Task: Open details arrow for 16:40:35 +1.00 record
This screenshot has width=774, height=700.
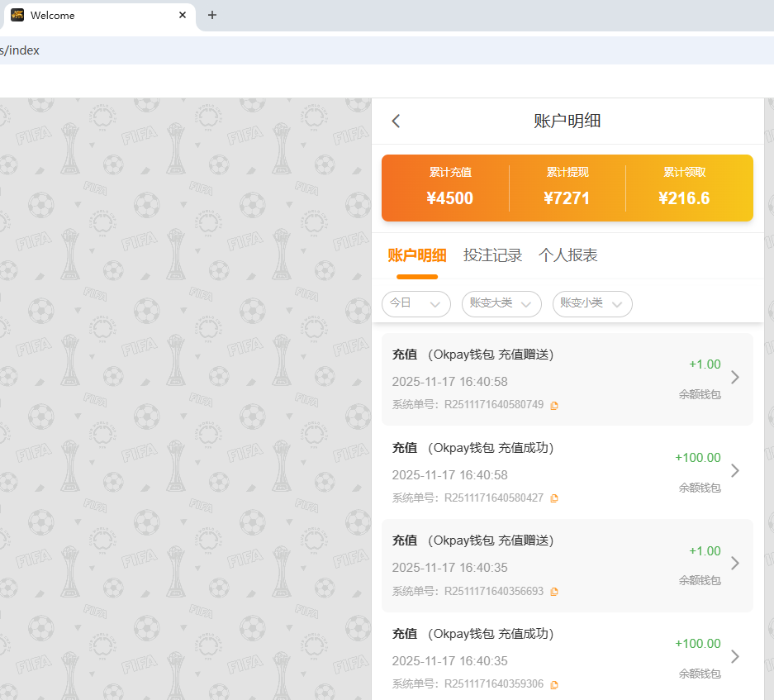Action: pos(735,563)
